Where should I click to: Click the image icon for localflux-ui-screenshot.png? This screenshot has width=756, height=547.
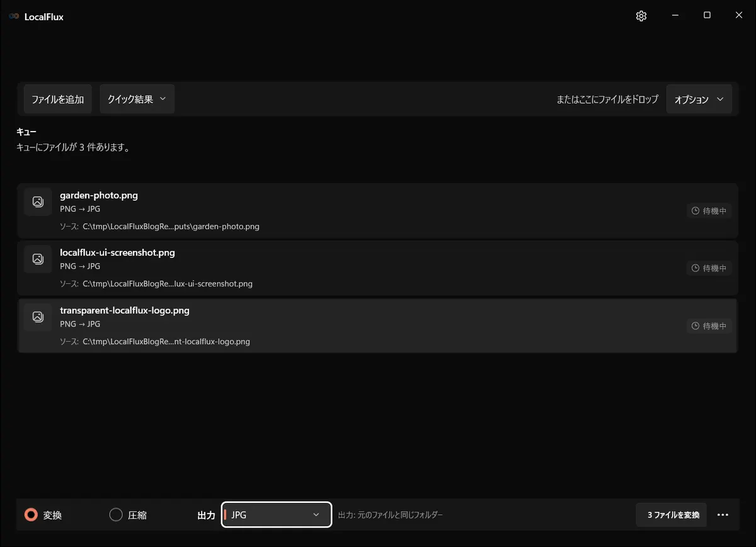[x=38, y=259]
